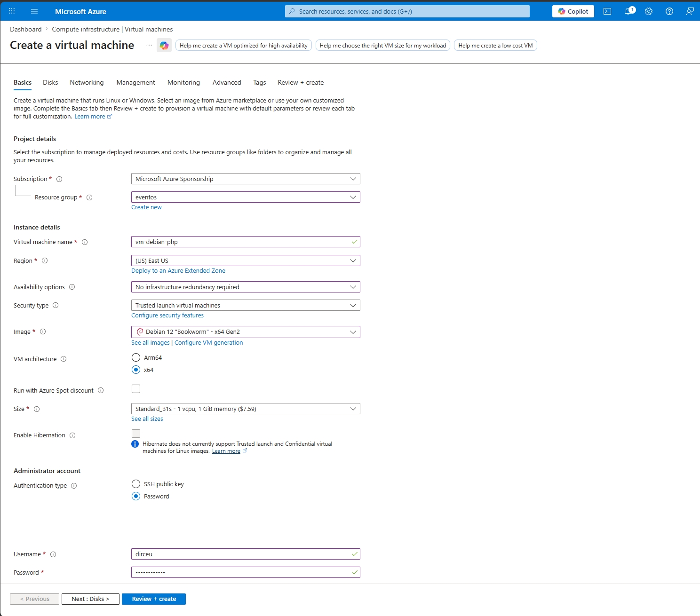
Task: Click Configure security features link
Action: [x=167, y=316]
